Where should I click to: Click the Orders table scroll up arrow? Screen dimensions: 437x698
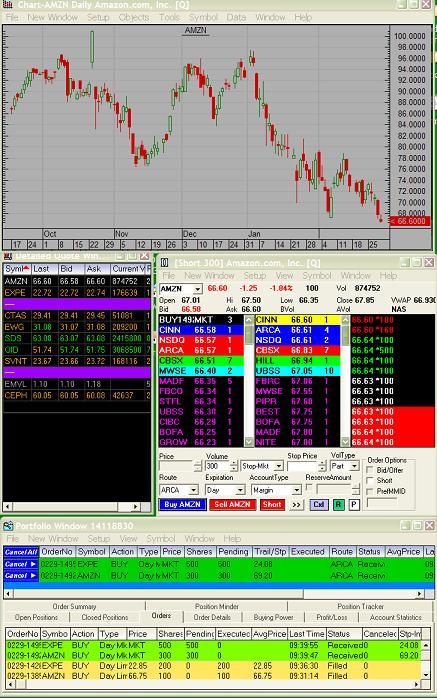[426, 645]
